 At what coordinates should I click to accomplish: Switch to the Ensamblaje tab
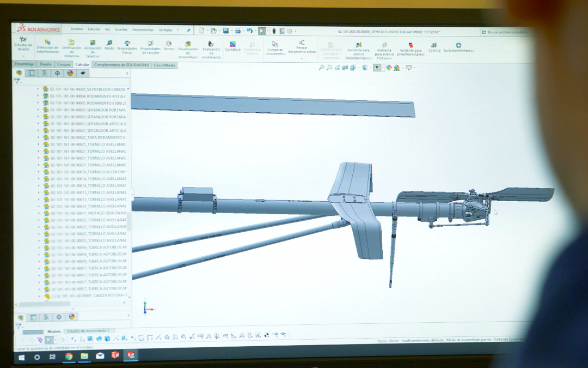(24, 64)
